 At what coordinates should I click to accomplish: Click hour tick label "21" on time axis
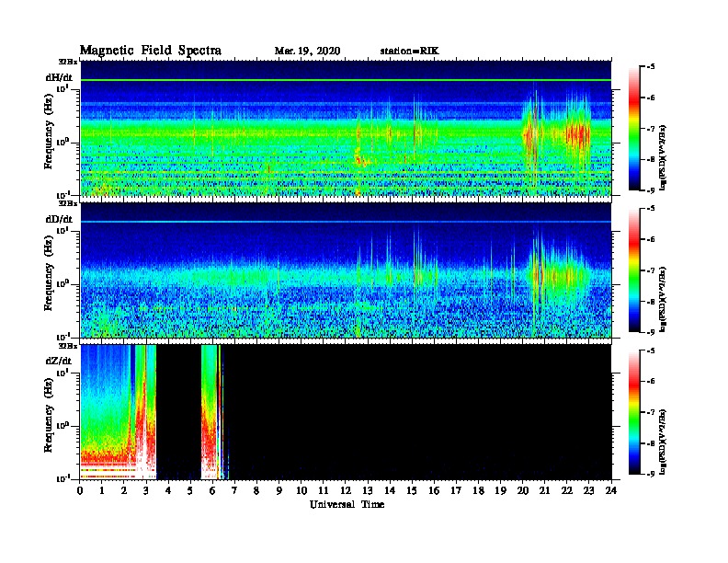[x=544, y=490]
